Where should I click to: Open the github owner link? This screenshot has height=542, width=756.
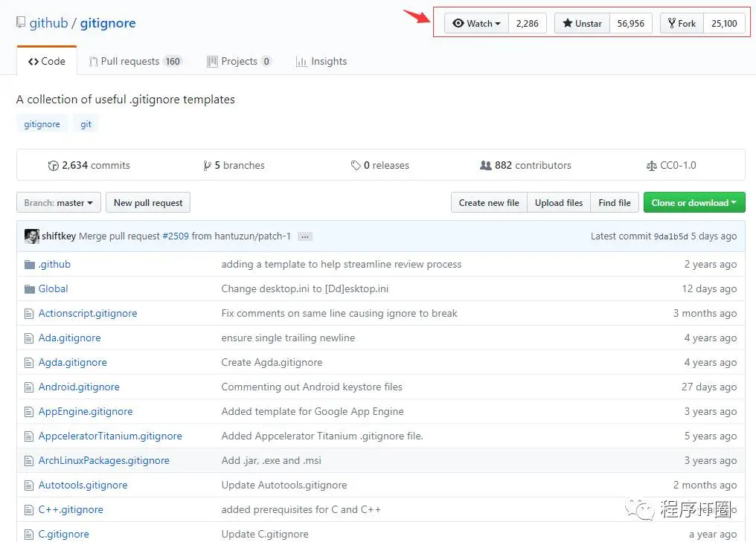48,22
